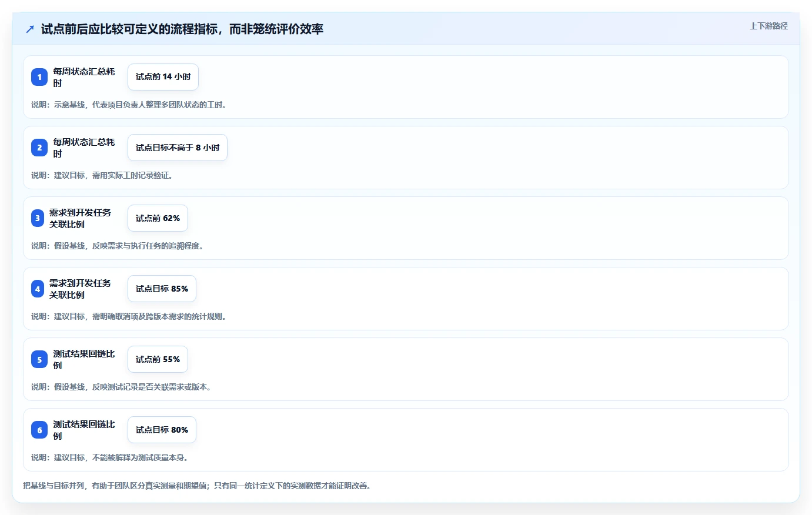Click the 试点目标 80% chip
The width and height of the screenshot is (812, 515).
pyautogui.click(x=162, y=430)
